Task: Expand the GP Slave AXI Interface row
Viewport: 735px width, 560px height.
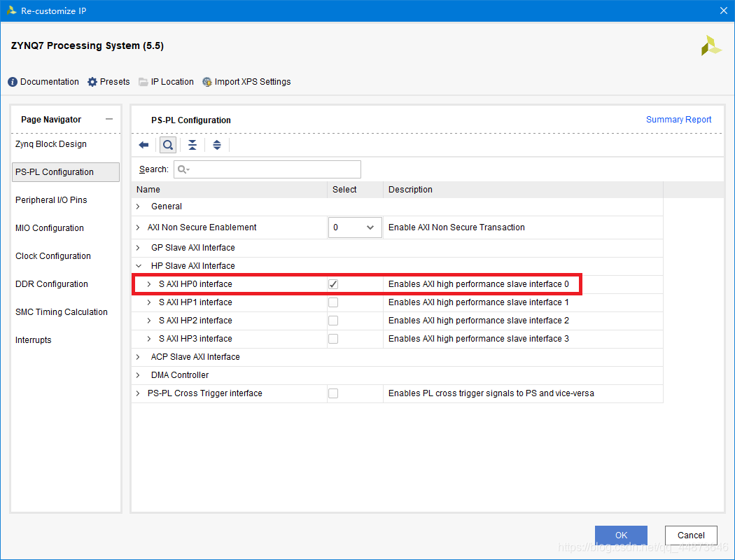Action: coord(138,248)
